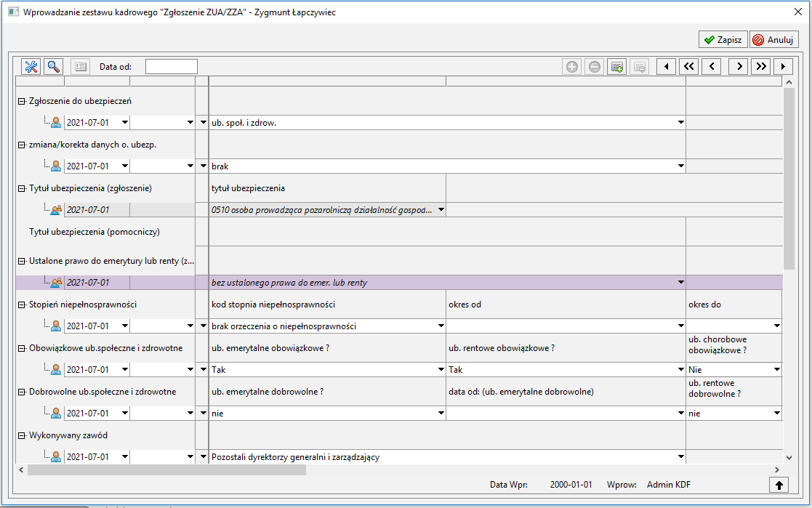Open the magnifying glass search tool
This screenshot has height=508, width=812.
53,66
